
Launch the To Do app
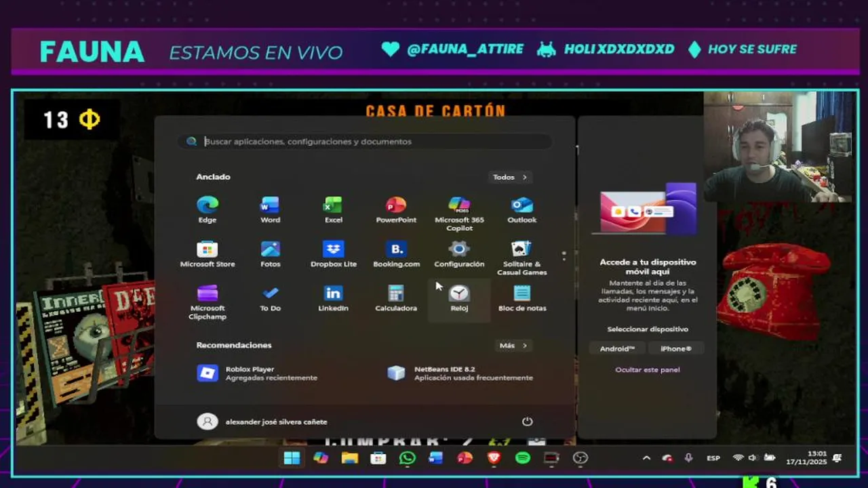[x=270, y=298]
